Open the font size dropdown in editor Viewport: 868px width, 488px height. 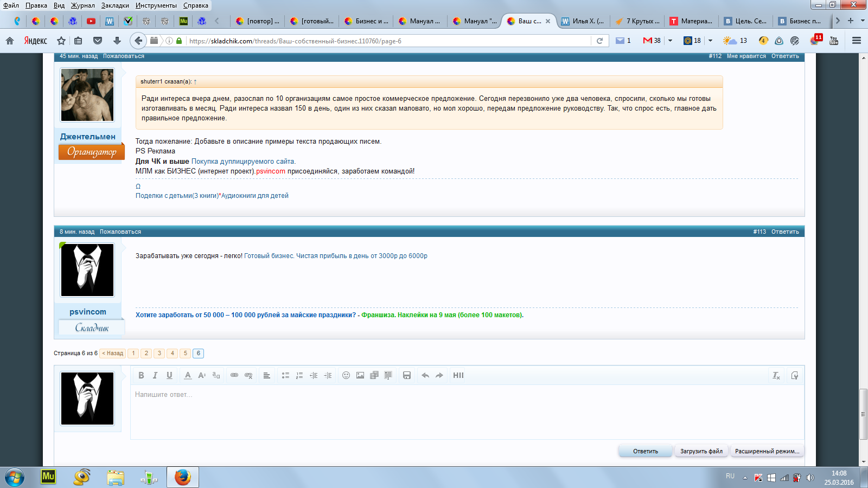tap(202, 375)
